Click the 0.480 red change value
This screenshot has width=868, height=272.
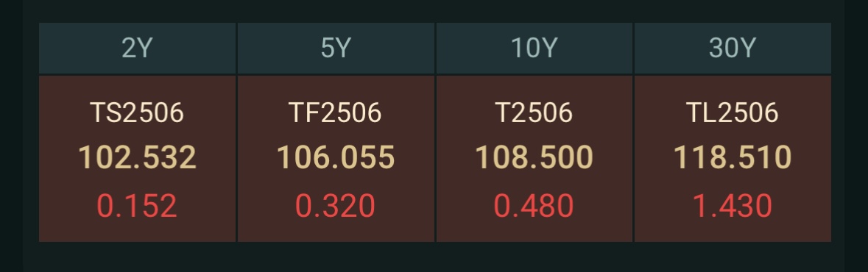coord(534,206)
